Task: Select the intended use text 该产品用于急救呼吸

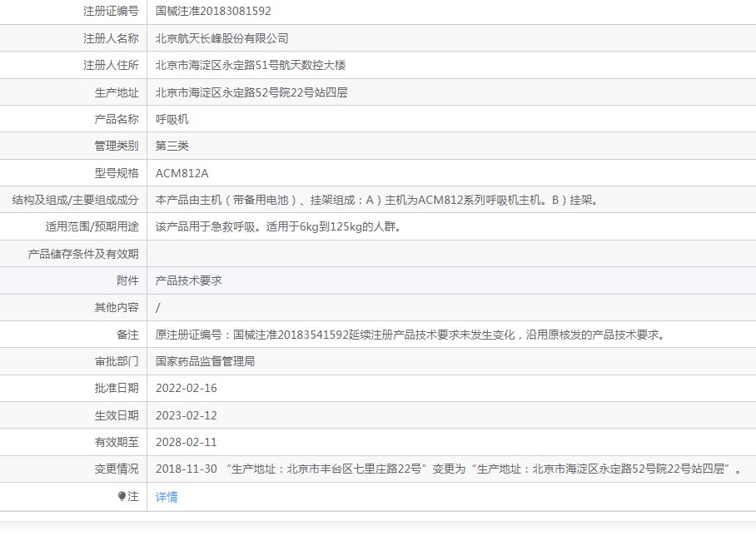Action: coord(279,226)
